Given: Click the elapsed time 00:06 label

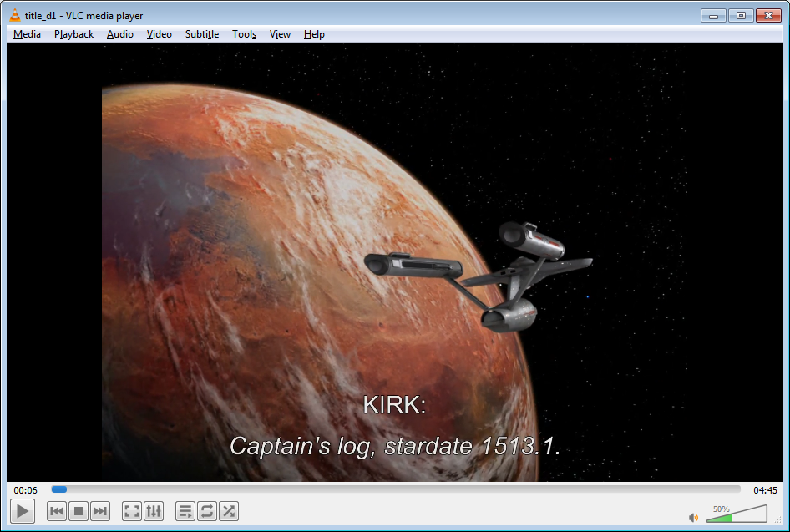Looking at the screenshot, I should point(25,490).
